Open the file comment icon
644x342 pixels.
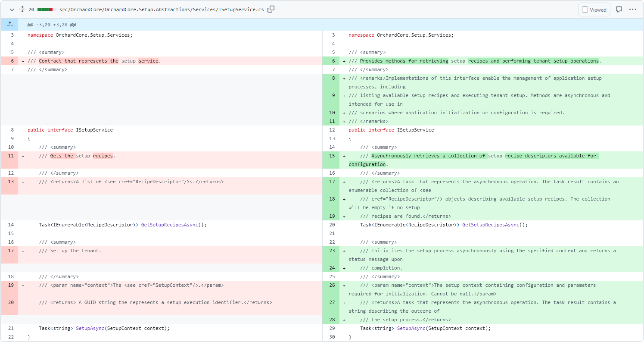click(619, 9)
